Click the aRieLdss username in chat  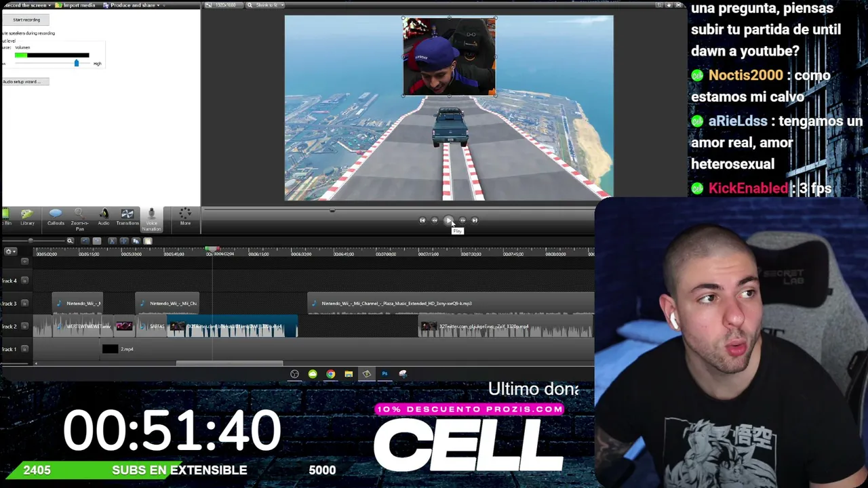[x=738, y=121]
